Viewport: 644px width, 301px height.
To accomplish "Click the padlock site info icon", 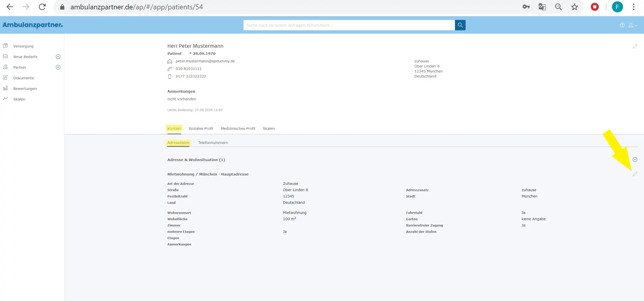I will (62, 7).
